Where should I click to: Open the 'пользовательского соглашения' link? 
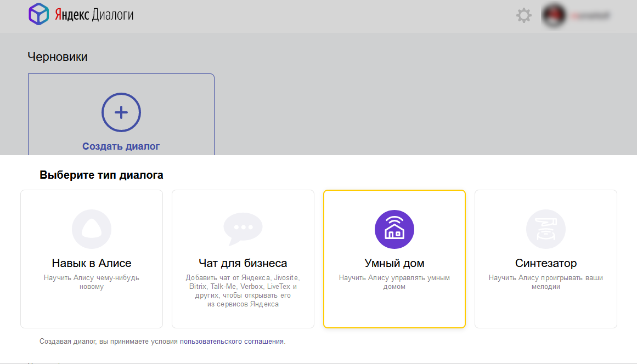point(232,342)
